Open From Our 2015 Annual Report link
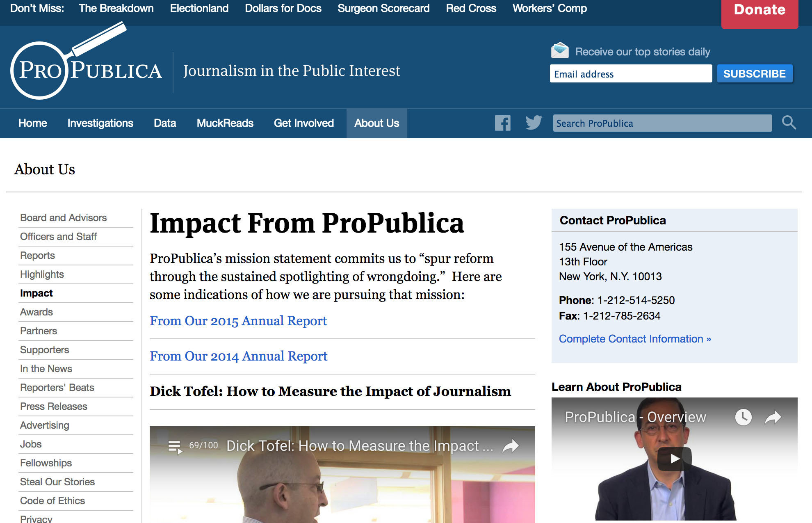This screenshot has width=812, height=523. pos(238,321)
